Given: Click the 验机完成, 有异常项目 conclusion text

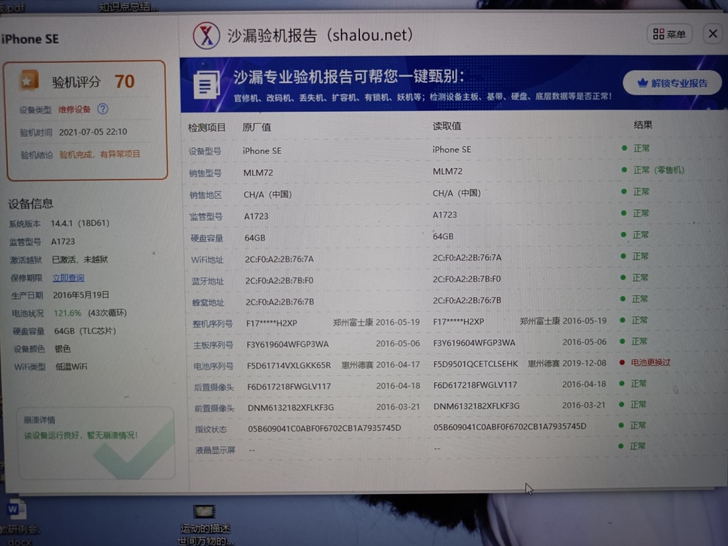Looking at the screenshot, I should tap(100, 154).
